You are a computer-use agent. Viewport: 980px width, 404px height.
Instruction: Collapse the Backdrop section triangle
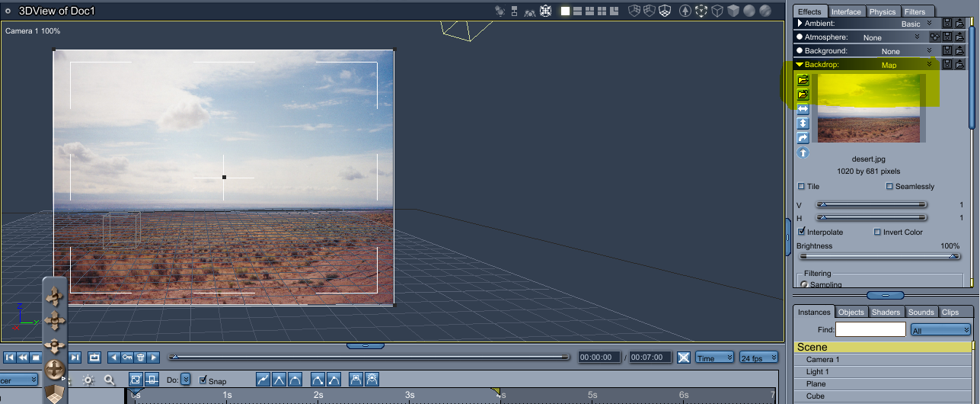800,65
